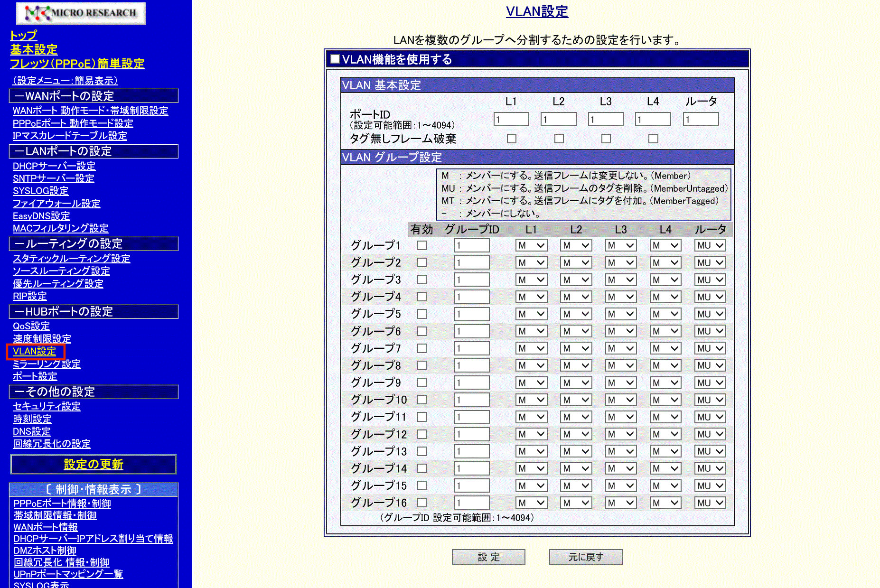
Task: Open the ルータ dropdown for グループ1
Action: 710,245
